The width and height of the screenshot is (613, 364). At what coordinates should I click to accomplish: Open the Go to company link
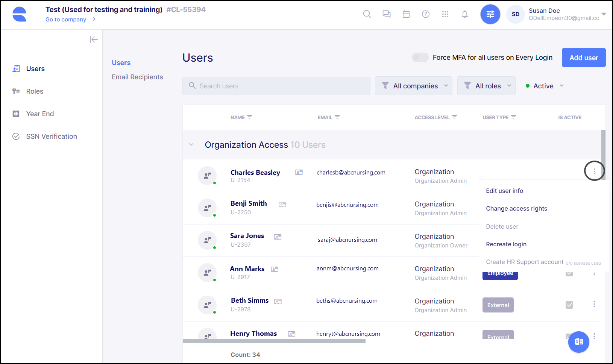pyautogui.click(x=65, y=19)
